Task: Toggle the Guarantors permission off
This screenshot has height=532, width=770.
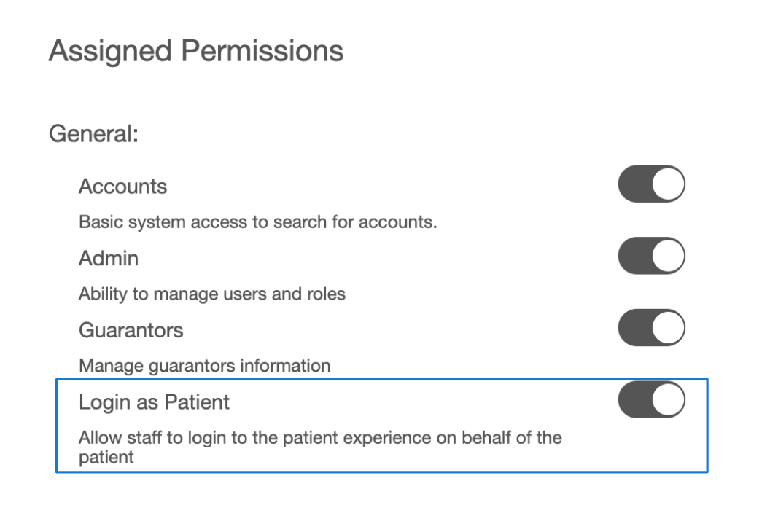Action: [651, 327]
